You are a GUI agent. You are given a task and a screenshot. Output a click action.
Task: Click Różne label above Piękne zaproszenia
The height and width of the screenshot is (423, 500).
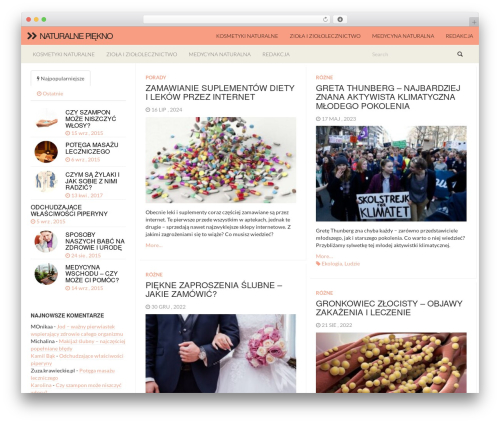click(x=154, y=275)
